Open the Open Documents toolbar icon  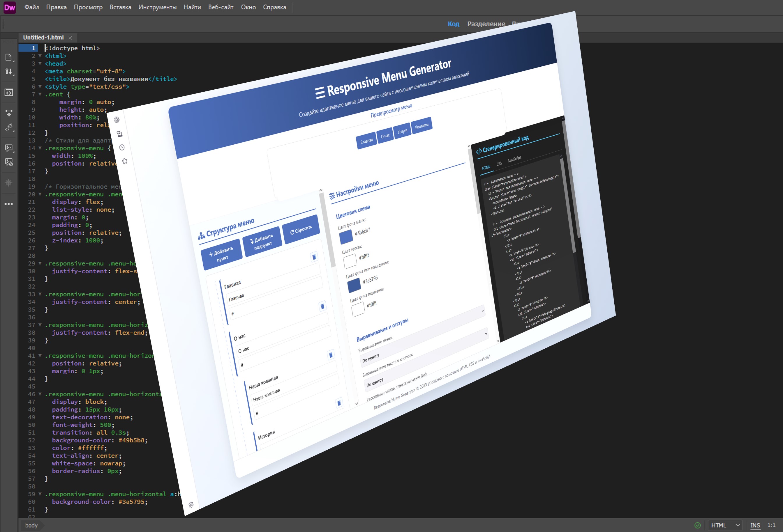coord(9,57)
